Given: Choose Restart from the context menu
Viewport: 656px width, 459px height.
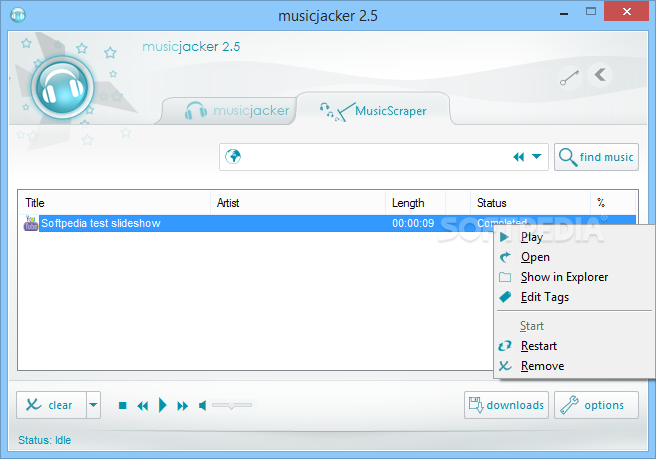Looking at the screenshot, I should pyautogui.click(x=574, y=346).
